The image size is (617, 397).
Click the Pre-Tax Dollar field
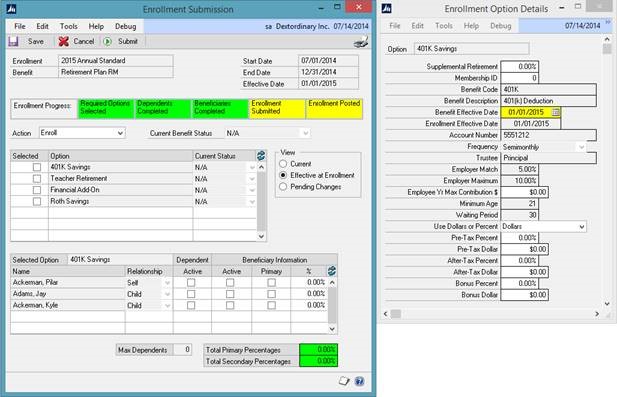click(x=525, y=249)
